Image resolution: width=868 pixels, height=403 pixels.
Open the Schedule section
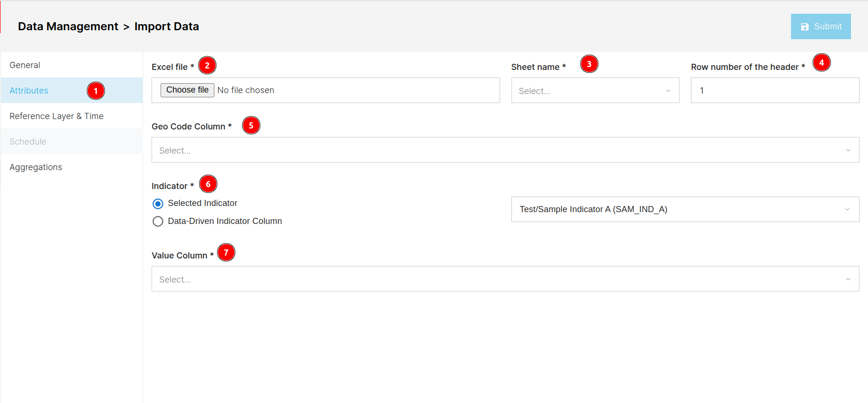(x=72, y=141)
